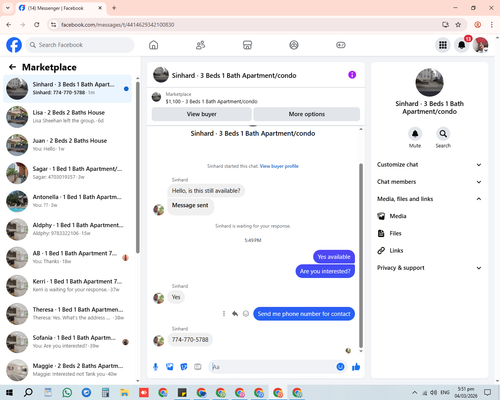The image size is (500, 400).
Task: Open Files in the shared files section
Action: point(429,233)
